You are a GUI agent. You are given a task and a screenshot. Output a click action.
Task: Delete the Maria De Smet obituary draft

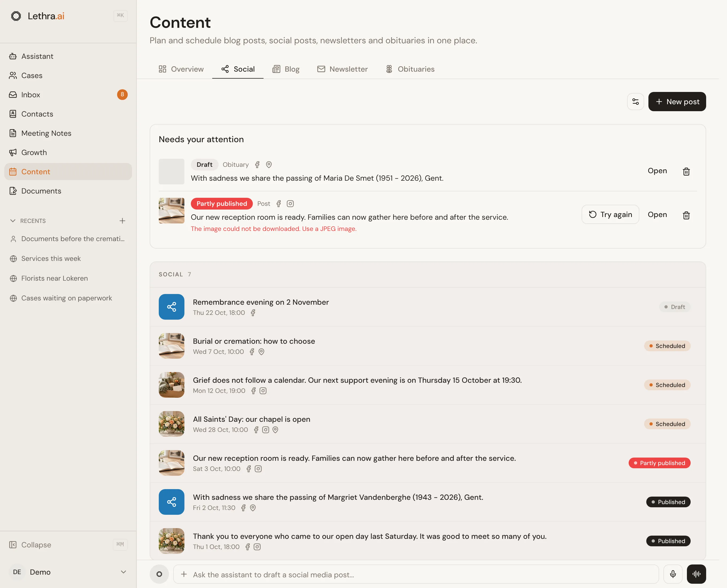pyautogui.click(x=686, y=171)
